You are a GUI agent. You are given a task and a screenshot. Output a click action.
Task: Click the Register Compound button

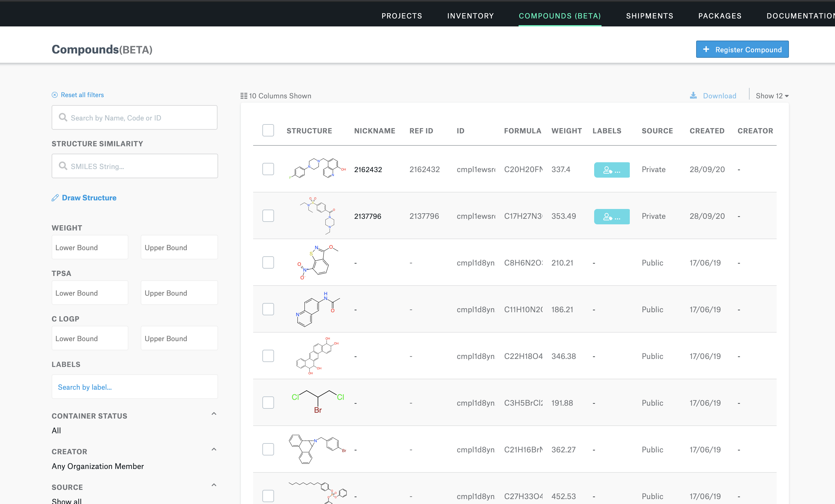pos(742,49)
